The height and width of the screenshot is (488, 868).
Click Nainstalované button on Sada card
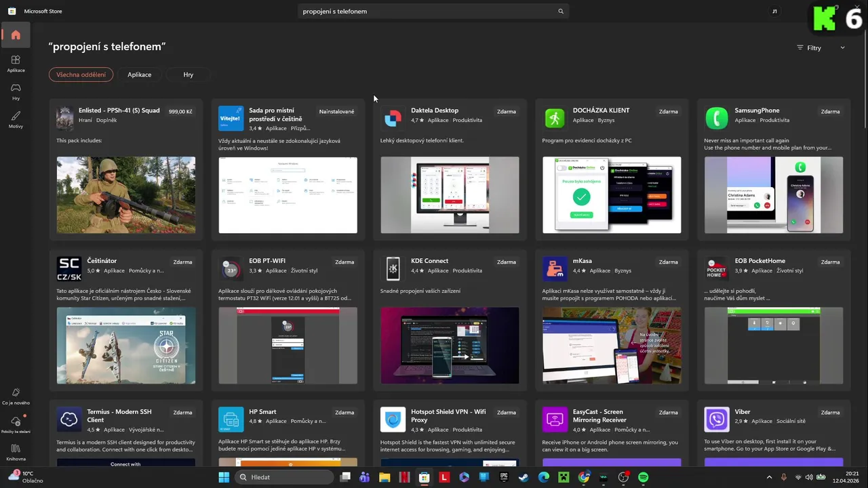337,111
